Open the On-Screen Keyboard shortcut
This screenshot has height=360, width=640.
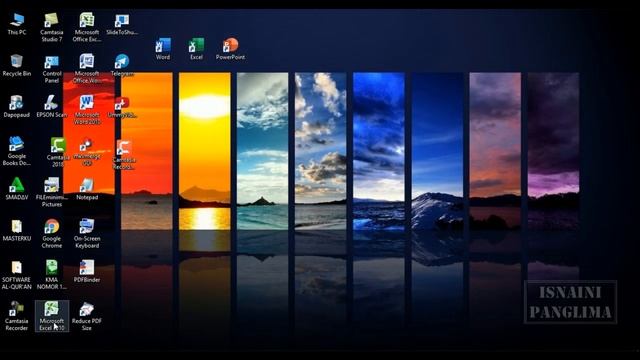pos(87,233)
